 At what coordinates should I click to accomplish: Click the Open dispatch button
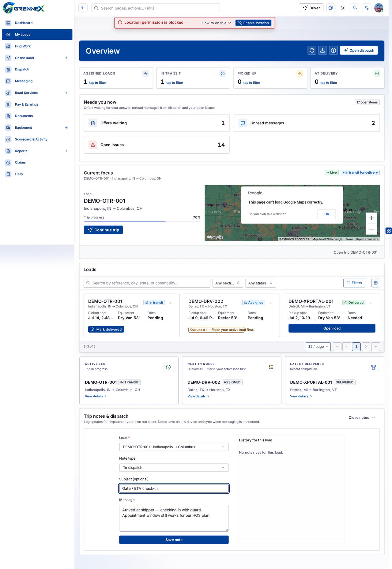pyautogui.click(x=359, y=51)
